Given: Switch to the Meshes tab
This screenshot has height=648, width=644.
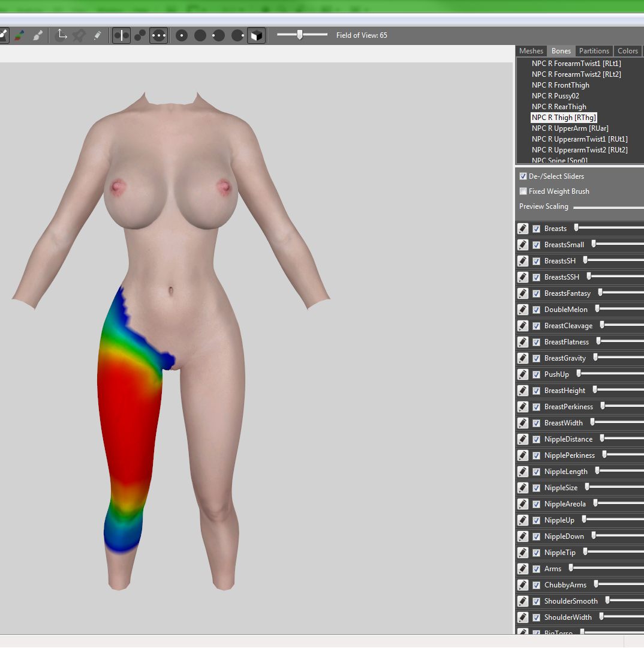Looking at the screenshot, I should (x=531, y=51).
